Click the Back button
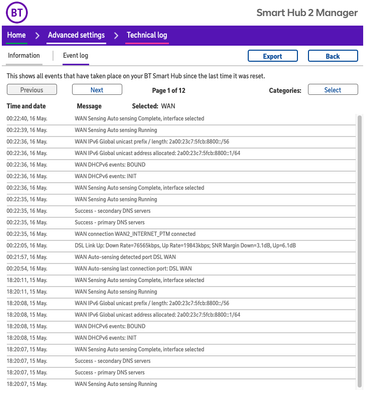 pos(333,56)
